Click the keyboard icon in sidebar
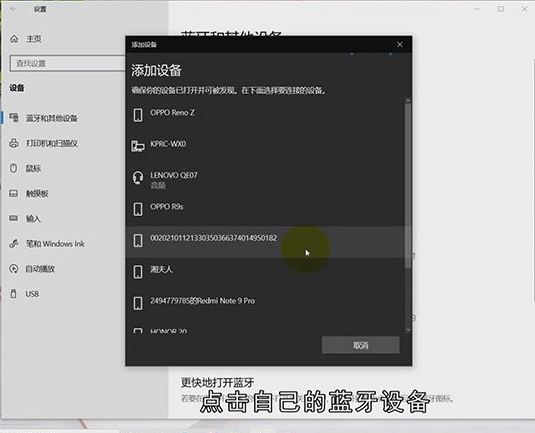Viewport: 535px width, 433px height. pos(14,218)
